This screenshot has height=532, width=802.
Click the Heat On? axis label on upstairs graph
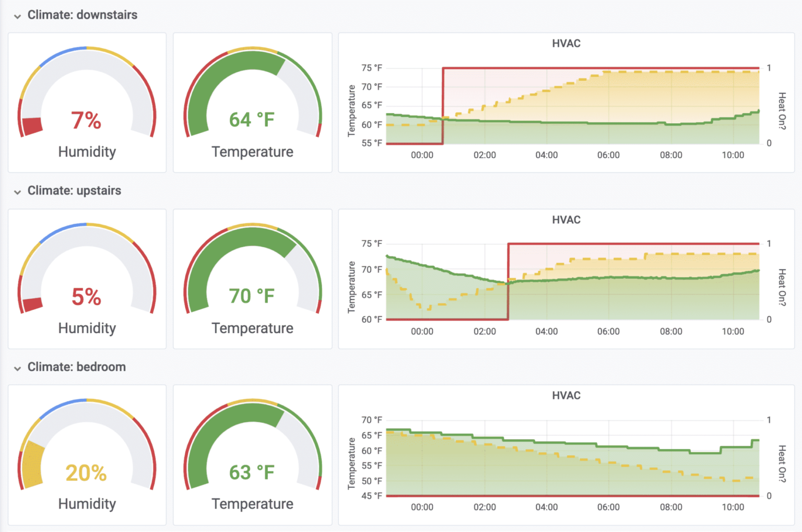click(x=782, y=287)
